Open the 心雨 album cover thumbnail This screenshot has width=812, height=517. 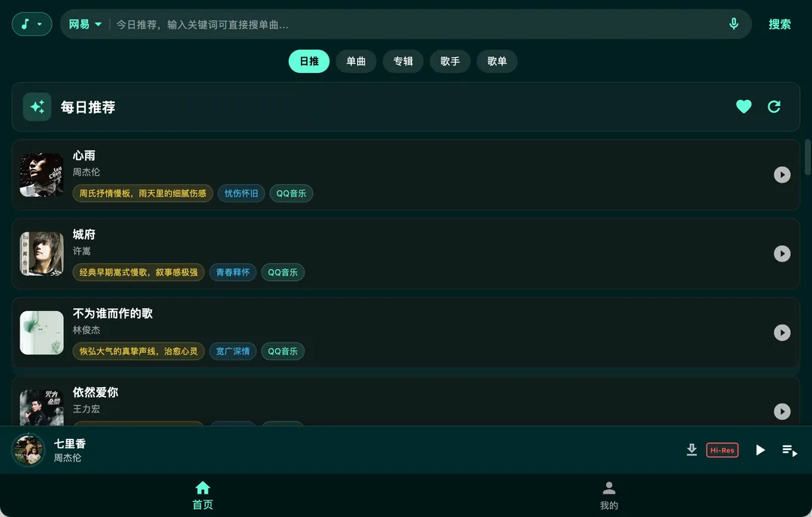41,174
